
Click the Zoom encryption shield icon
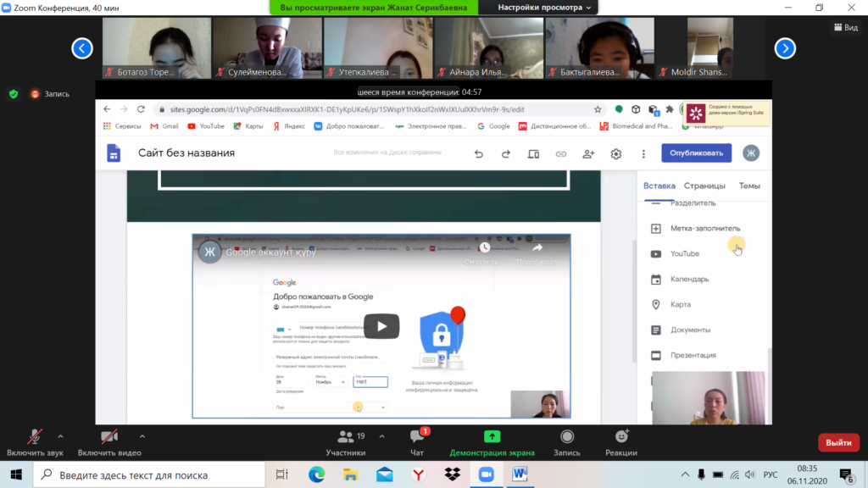[14, 94]
